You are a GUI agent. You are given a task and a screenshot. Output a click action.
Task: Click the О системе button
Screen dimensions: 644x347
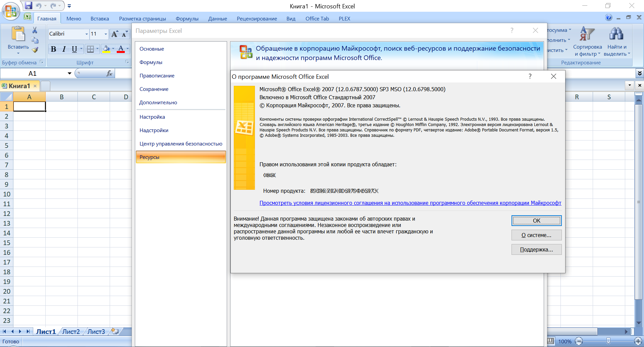click(x=536, y=235)
